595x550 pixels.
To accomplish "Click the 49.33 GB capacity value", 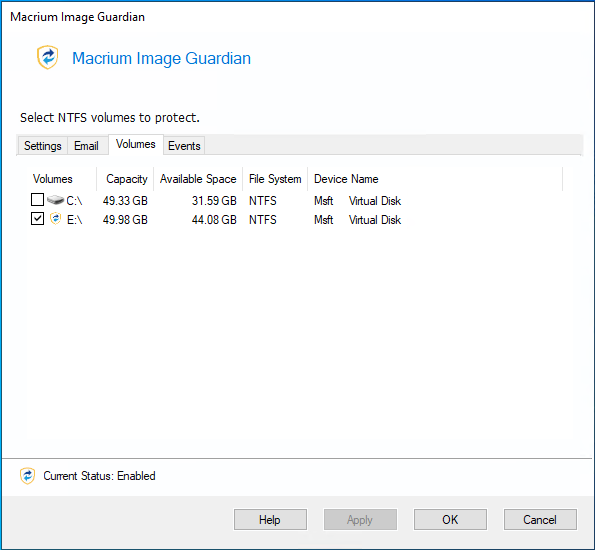I will tap(125, 201).
